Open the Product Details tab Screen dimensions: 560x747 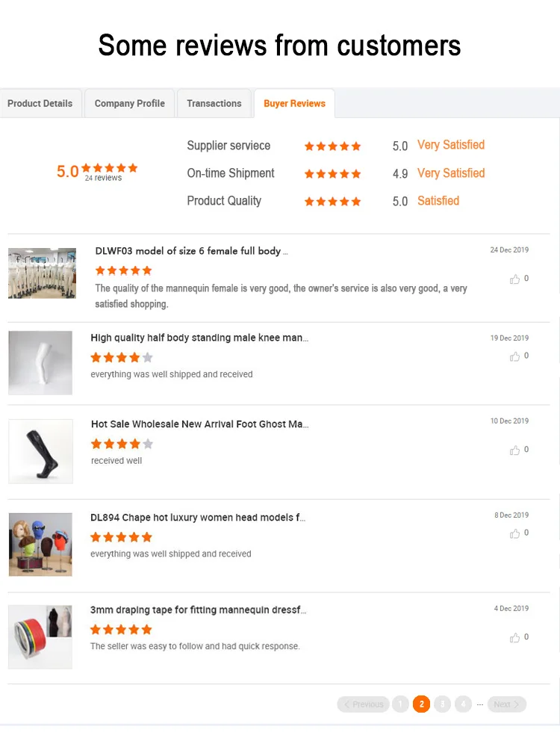click(40, 104)
